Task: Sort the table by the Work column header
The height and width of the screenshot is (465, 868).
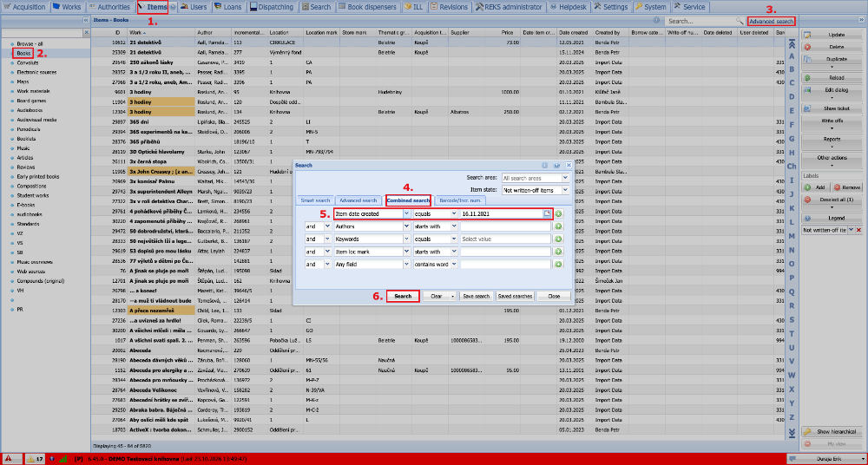Action: click(161, 33)
